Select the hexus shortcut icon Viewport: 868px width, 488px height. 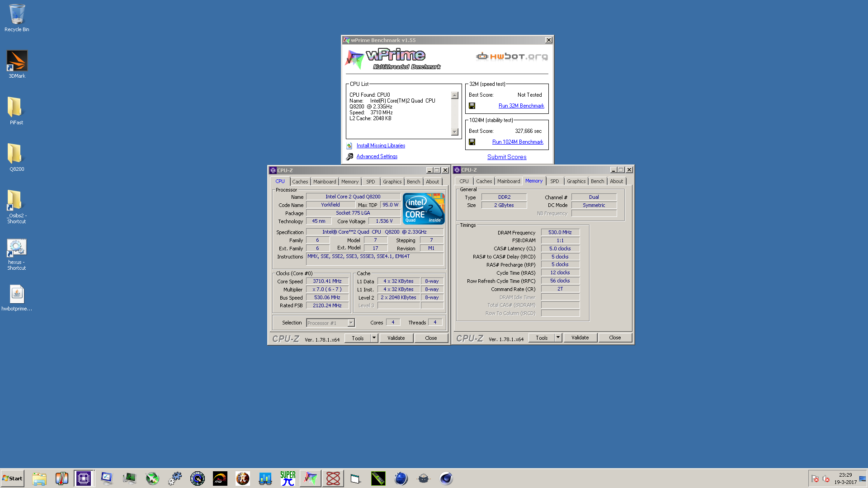[16, 254]
